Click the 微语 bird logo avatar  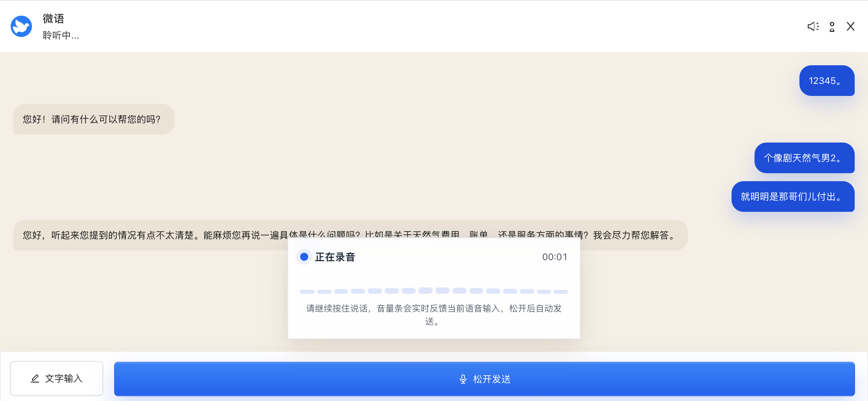pos(21,26)
